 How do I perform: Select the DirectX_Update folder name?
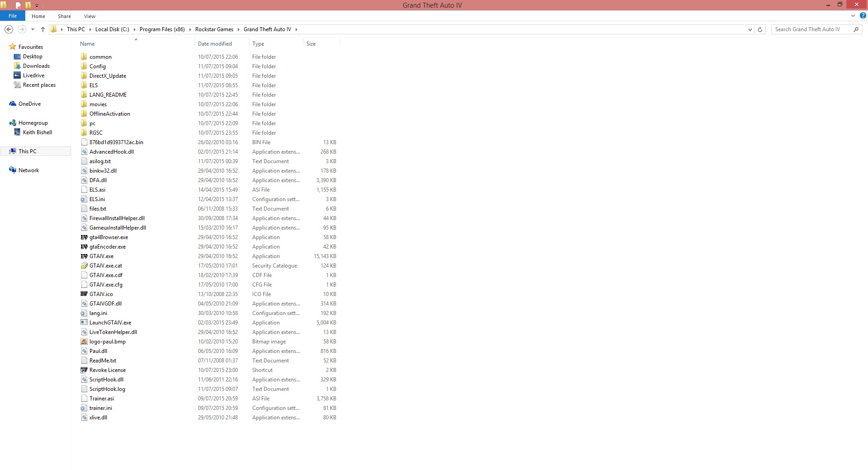108,76
